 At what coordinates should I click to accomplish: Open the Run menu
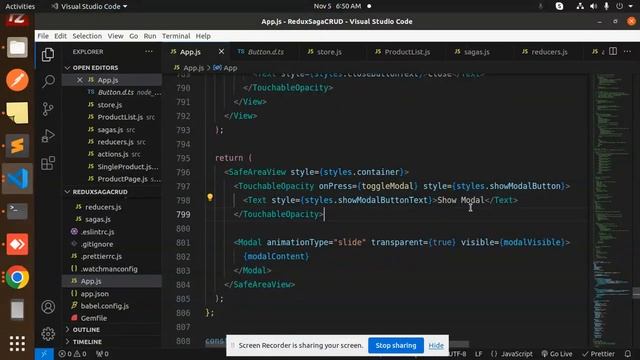coord(150,36)
